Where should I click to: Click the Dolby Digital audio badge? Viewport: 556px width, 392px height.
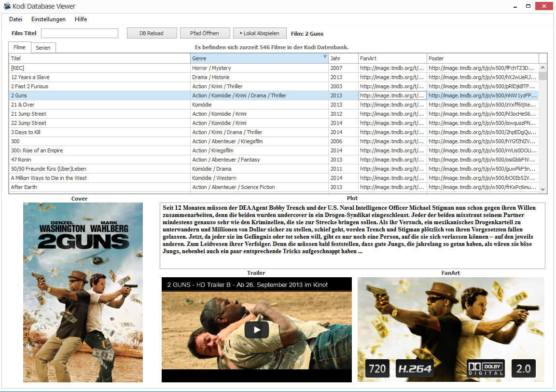coord(486,369)
